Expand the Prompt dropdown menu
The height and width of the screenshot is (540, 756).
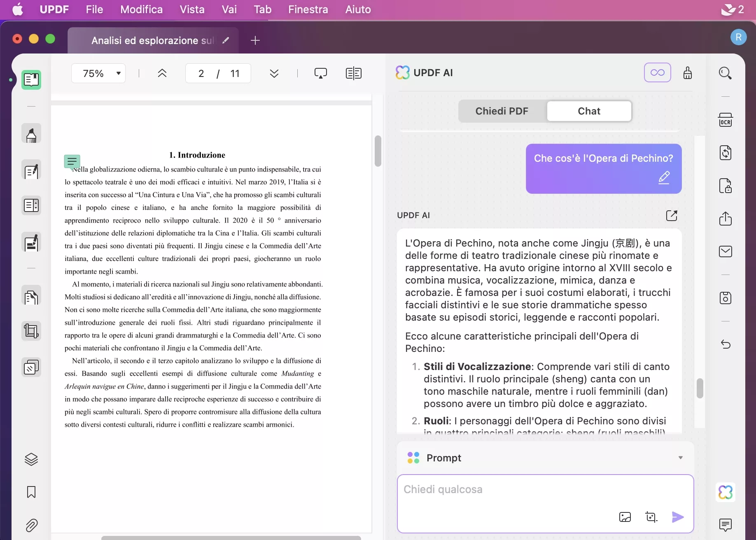[x=681, y=458]
